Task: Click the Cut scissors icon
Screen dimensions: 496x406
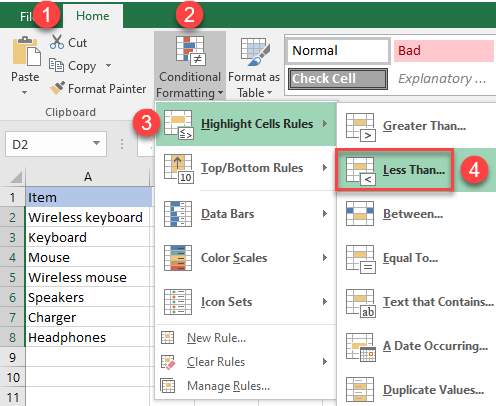Action: pyautogui.click(x=57, y=42)
